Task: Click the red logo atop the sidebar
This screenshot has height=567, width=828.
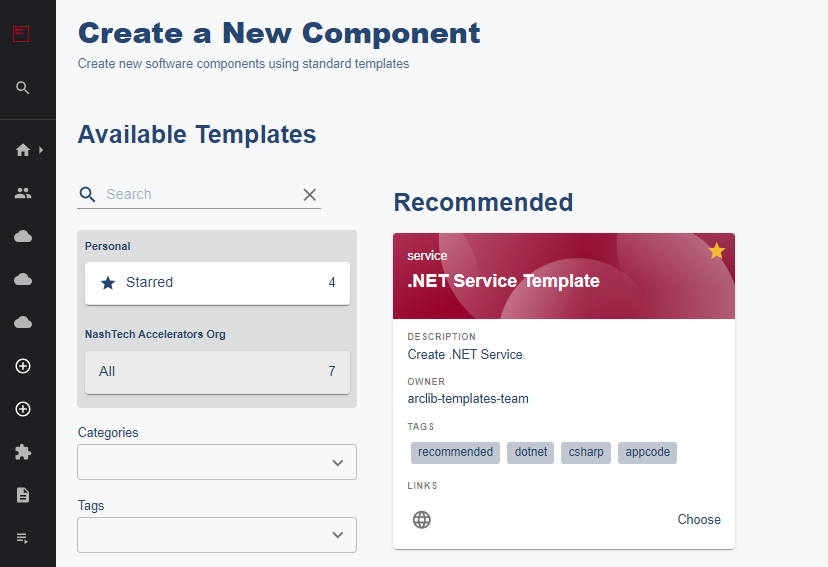Action: click(x=21, y=34)
